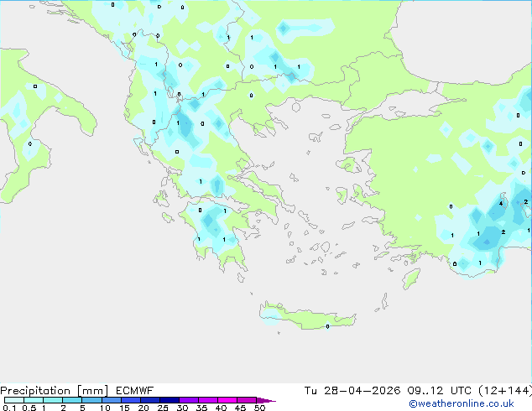Click the 'Precipitation [mm]' title text
Screen dimensions: 532x411
tap(55, 391)
